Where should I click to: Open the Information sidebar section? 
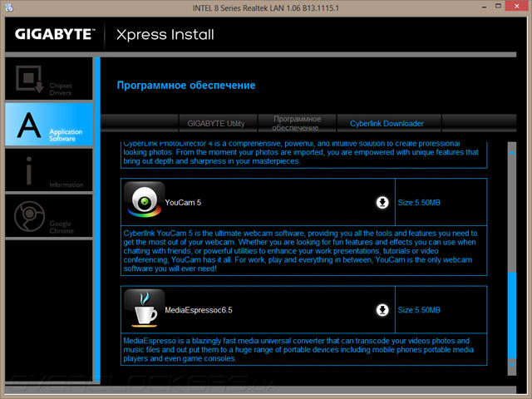[x=49, y=170]
